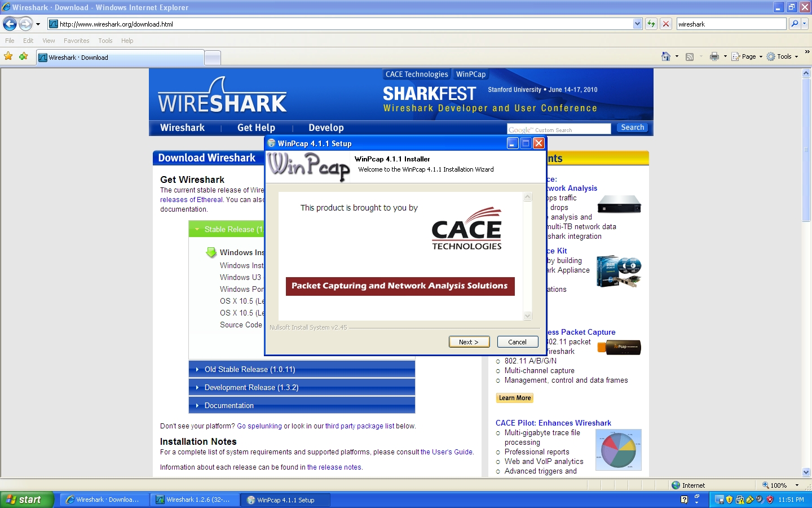Open the zoom level 100% dropdown
The height and width of the screenshot is (508, 812).
(797, 485)
